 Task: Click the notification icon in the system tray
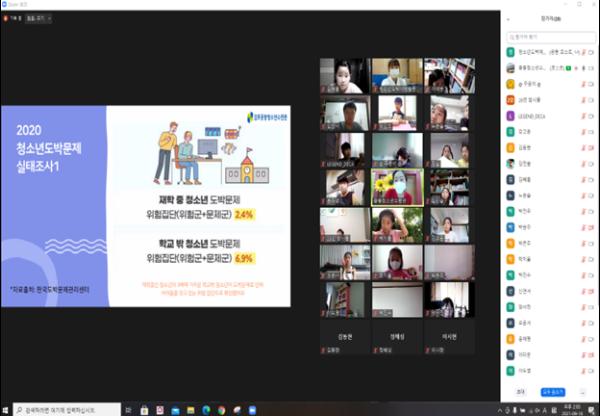[x=592, y=409]
